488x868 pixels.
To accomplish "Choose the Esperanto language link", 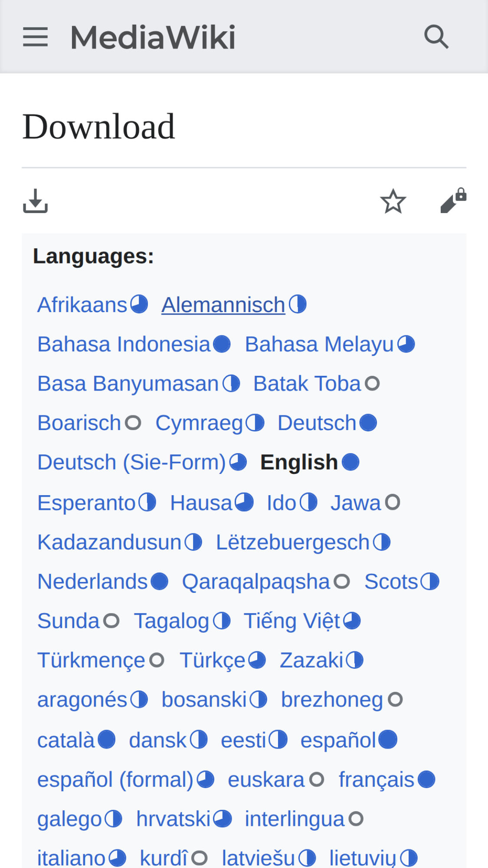I will pyautogui.click(x=86, y=503).
